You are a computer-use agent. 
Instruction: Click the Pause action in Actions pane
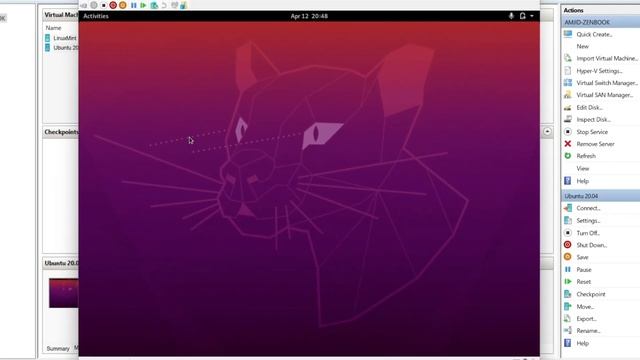584,270
